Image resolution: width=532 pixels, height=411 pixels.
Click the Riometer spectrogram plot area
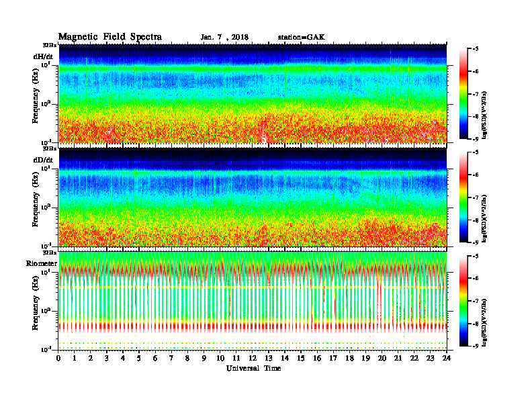[253, 301]
